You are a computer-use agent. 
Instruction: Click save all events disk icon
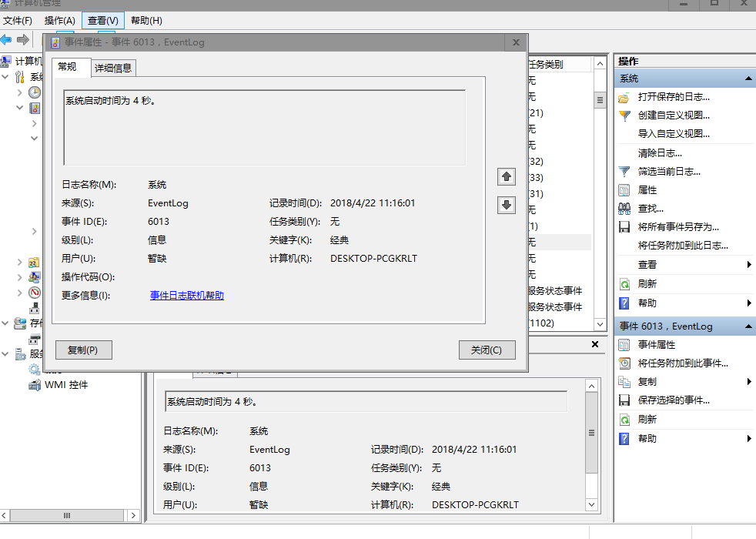click(x=624, y=227)
